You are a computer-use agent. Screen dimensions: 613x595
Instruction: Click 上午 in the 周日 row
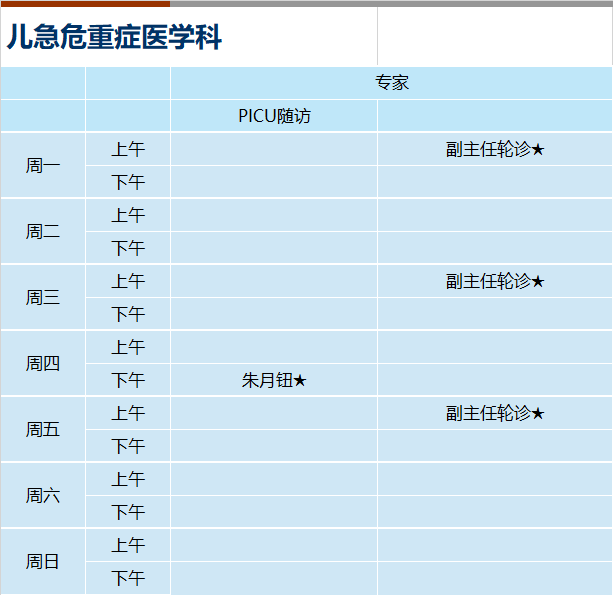pos(128,545)
